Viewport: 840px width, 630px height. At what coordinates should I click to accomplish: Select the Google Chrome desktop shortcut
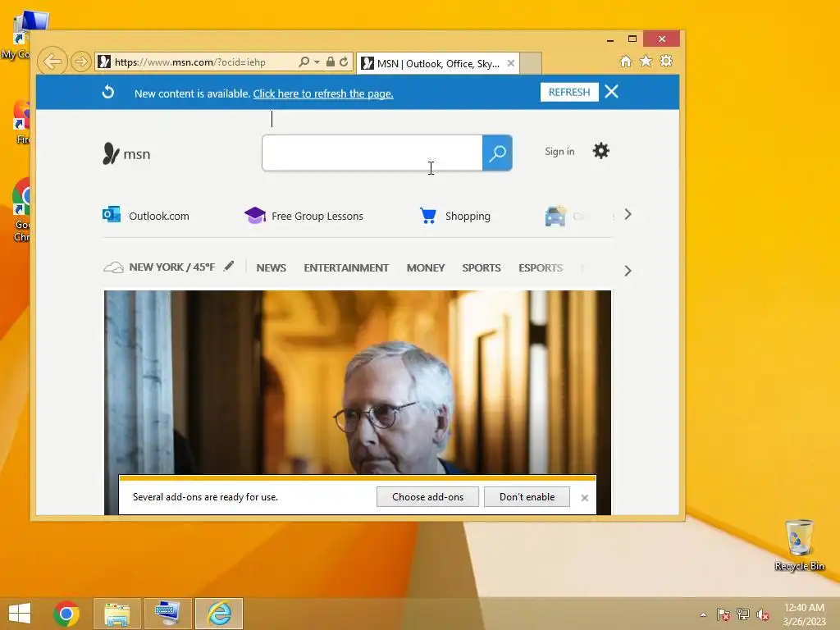[21, 209]
